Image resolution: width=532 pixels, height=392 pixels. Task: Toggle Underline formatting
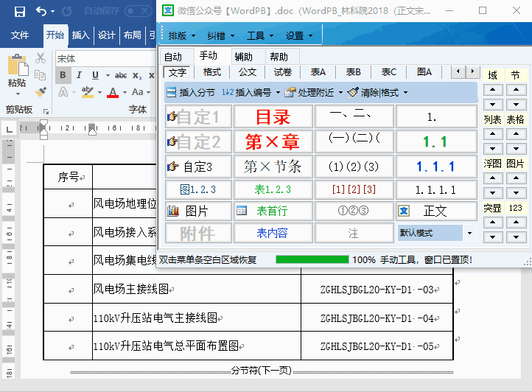point(95,75)
